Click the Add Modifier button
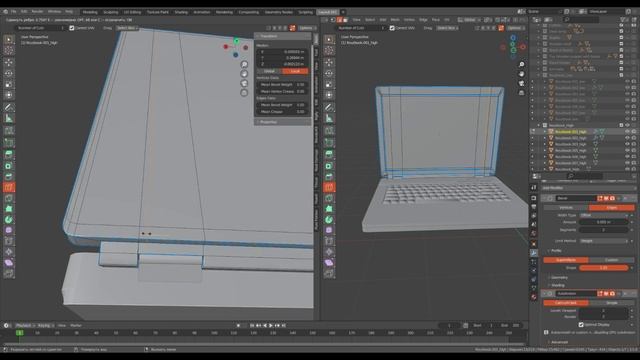 tap(588, 188)
